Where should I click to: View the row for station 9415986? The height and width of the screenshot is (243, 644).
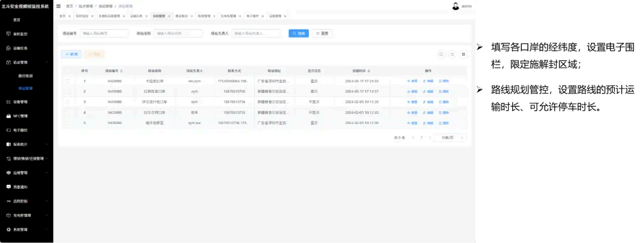pyautogui.click(x=412, y=102)
